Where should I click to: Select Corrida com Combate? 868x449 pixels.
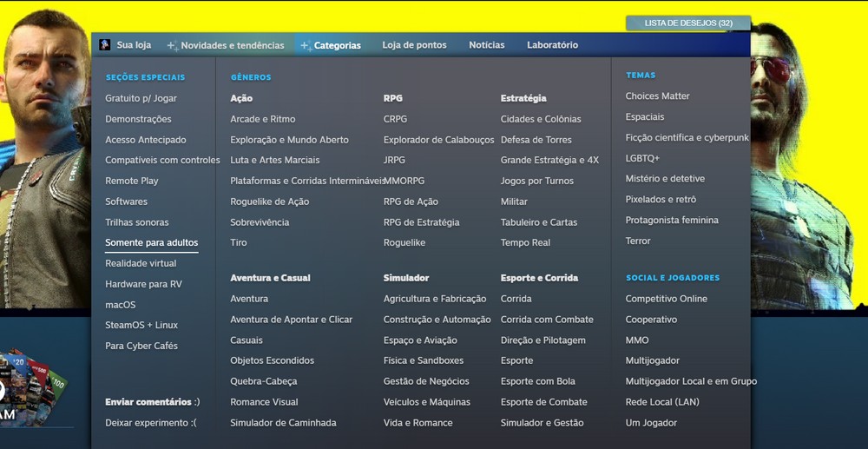tap(547, 320)
